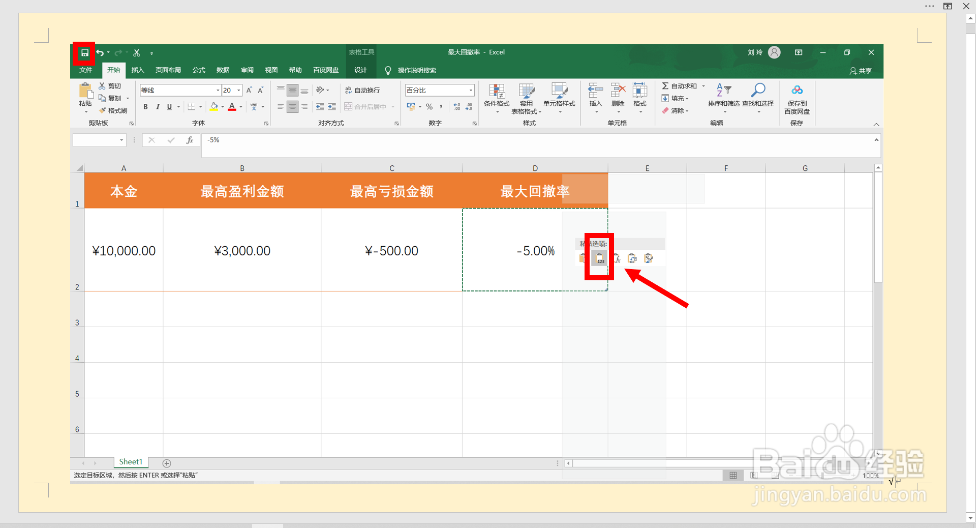Viewport: 980px width, 528px height.
Task: Toggle underline formatting
Action: (169, 107)
